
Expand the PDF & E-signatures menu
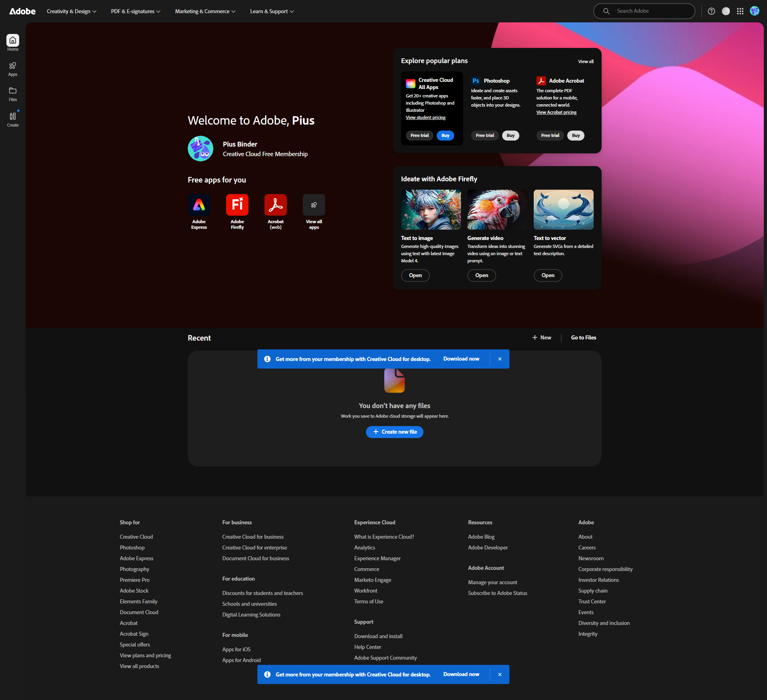(135, 11)
